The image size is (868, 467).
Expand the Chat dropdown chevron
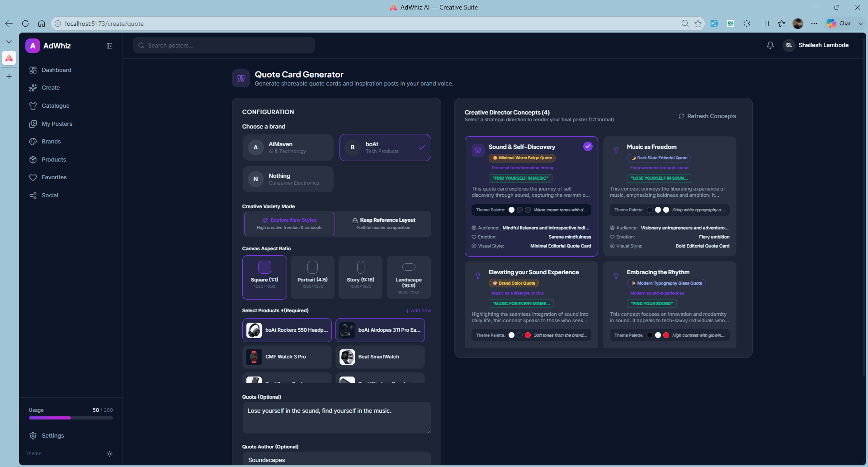pyautogui.click(x=860, y=24)
